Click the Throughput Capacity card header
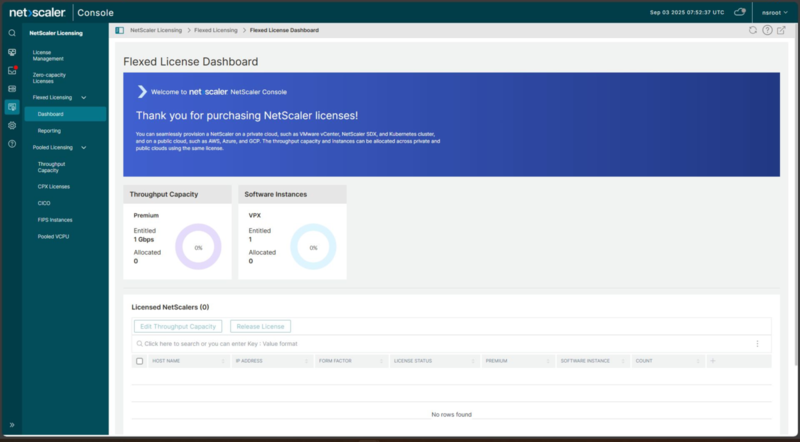 coord(177,194)
